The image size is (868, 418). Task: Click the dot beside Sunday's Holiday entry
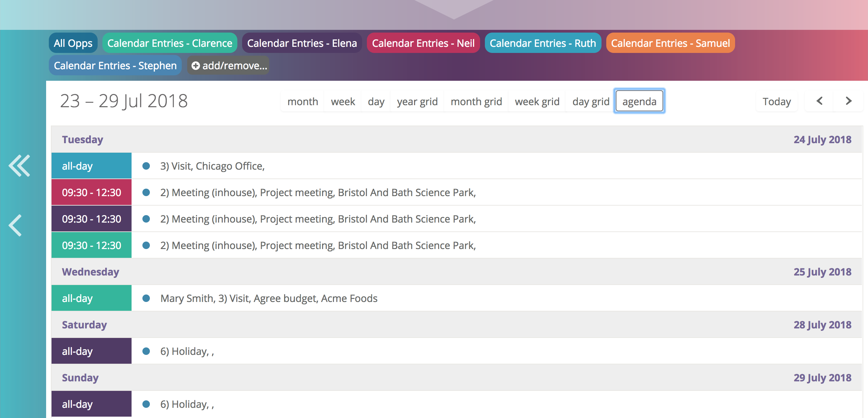click(146, 404)
